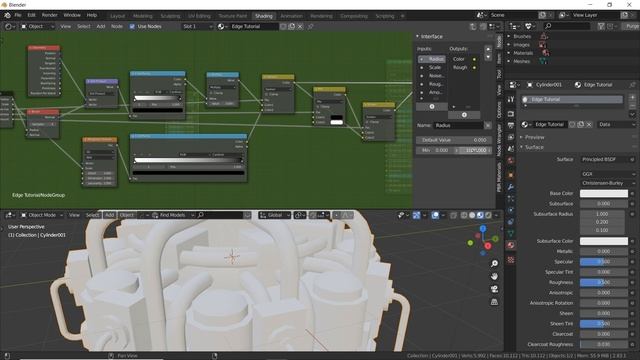Move selected socket up in Interface panel
This screenshot has height=360, width=640.
pyautogui.click(x=488, y=49)
